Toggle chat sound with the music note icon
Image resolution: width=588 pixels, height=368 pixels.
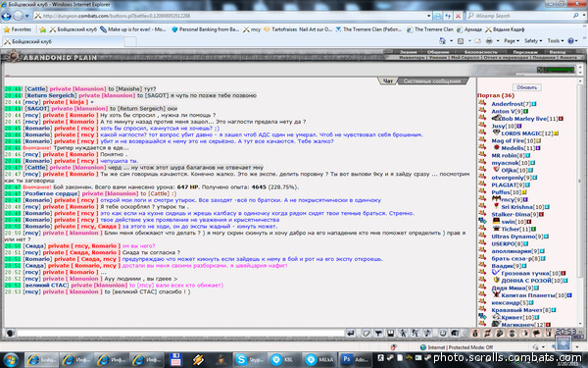point(427,333)
